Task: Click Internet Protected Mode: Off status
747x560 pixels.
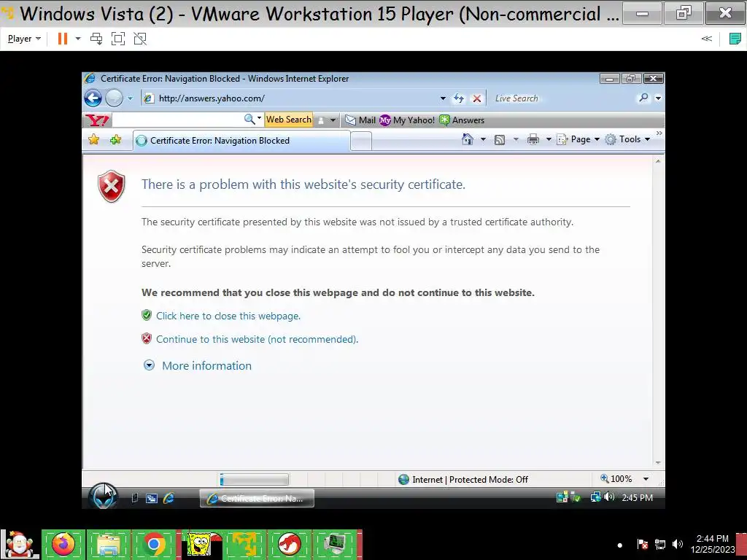Action: point(463,480)
